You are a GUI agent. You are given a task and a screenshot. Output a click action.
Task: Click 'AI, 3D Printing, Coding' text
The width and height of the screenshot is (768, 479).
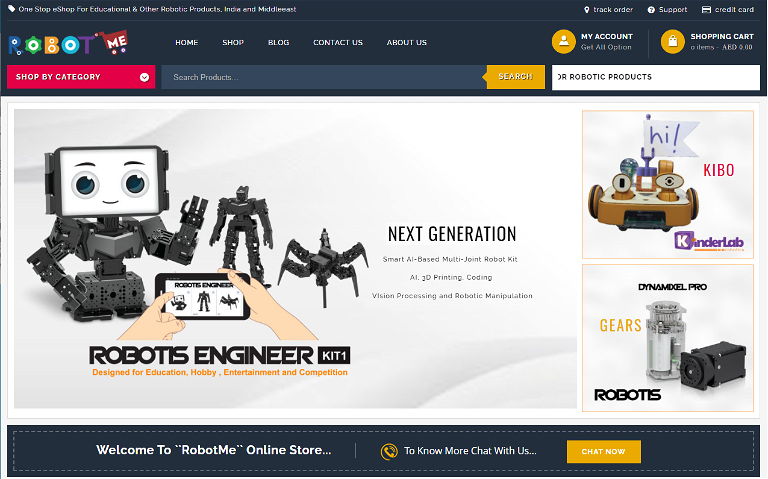(451, 278)
